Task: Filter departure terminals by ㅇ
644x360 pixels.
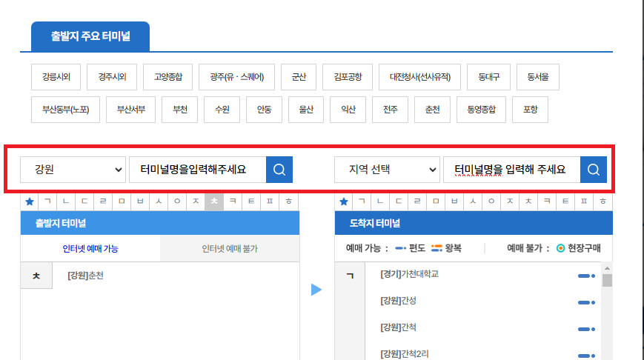Action: tap(177, 201)
